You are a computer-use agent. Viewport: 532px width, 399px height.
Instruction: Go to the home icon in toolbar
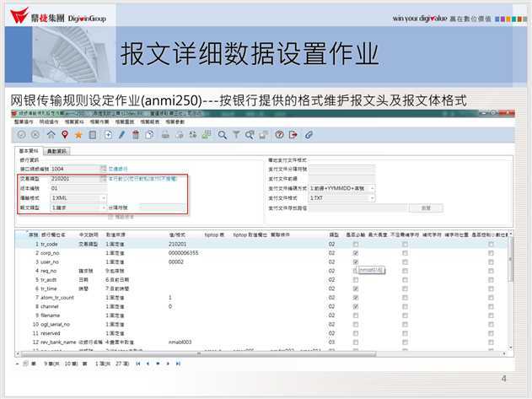(x=51, y=135)
